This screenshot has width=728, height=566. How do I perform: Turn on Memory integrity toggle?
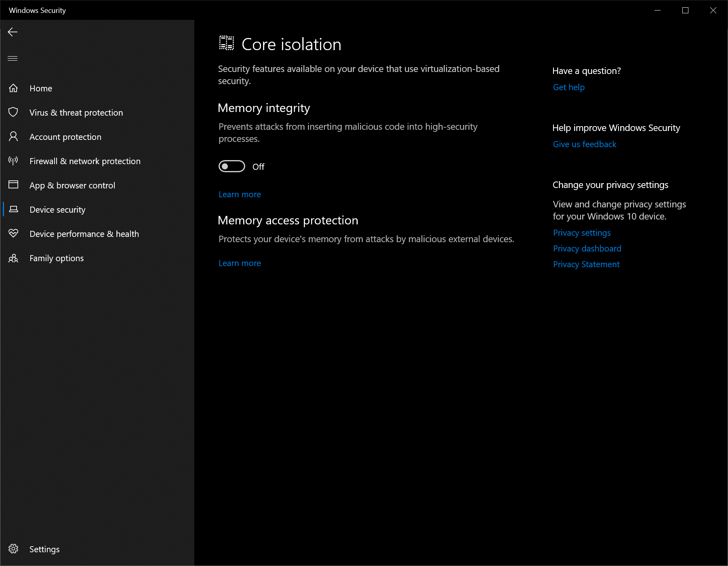click(x=232, y=166)
